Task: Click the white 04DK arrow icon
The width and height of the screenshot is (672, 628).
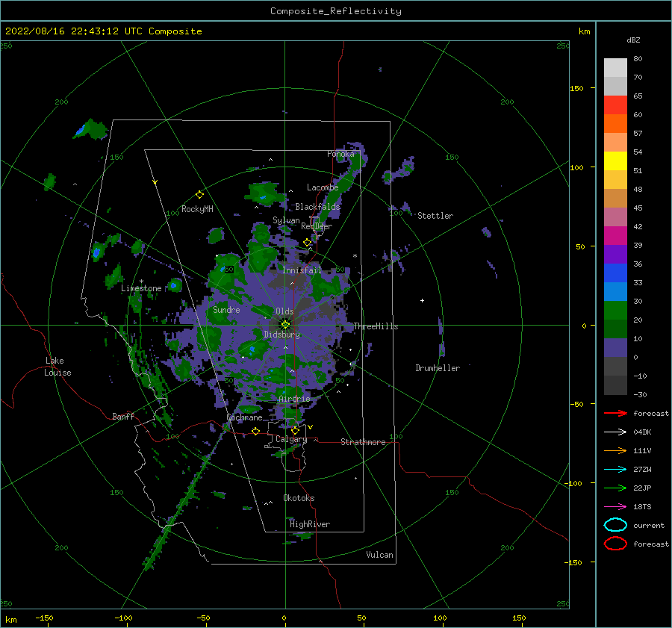Action: click(x=615, y=432)
